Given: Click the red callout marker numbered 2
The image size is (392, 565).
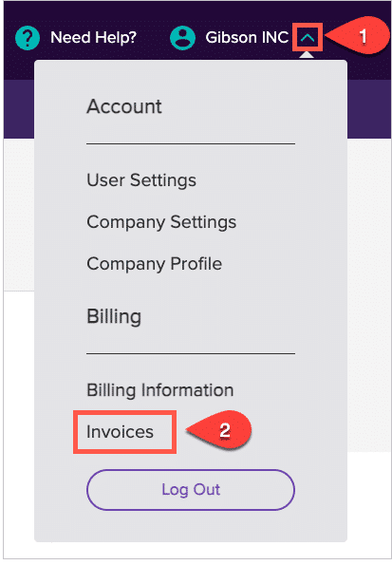Looking at the screenshot, I should (220, 430).
